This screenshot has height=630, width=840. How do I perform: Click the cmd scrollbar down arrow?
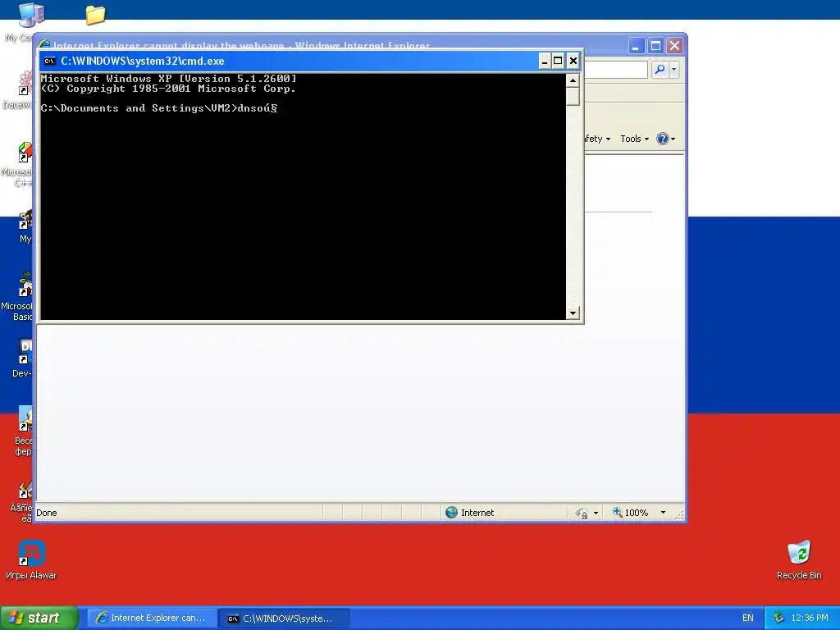pyautogui.click(x=573, y=313)
